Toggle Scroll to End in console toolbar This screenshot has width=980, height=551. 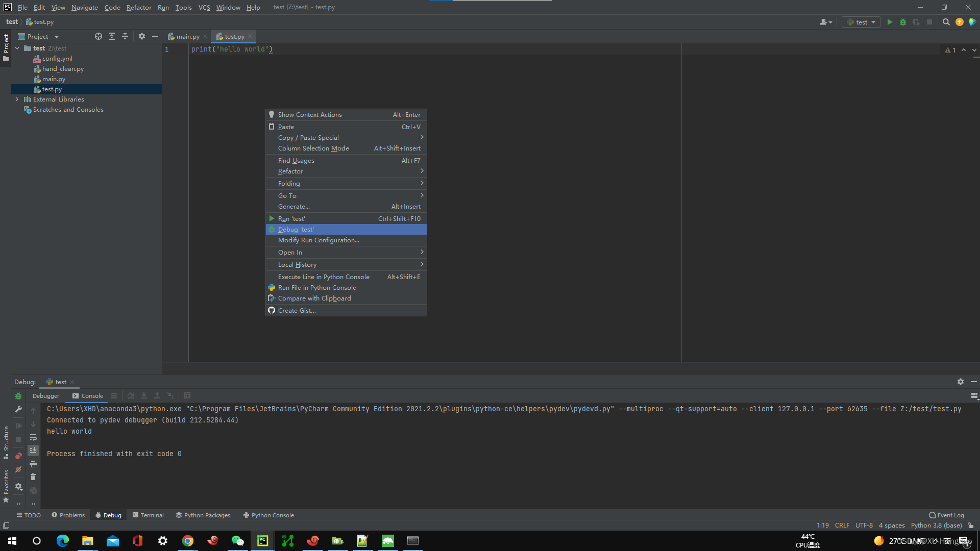33,450
